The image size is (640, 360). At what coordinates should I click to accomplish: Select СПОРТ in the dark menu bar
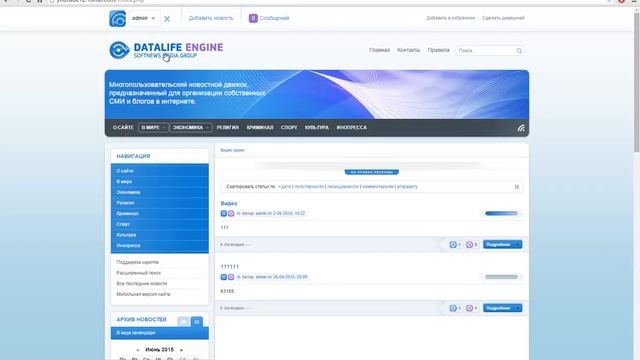(x=289, y=128)
